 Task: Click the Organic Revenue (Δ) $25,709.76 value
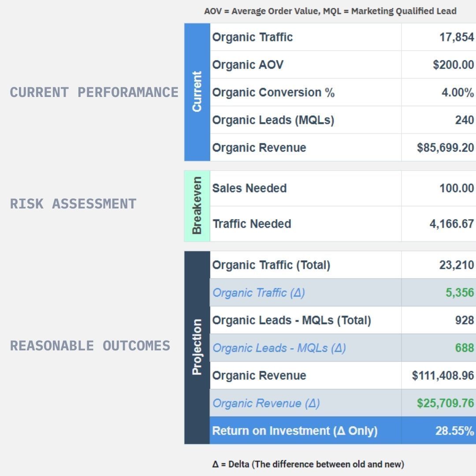445,403
